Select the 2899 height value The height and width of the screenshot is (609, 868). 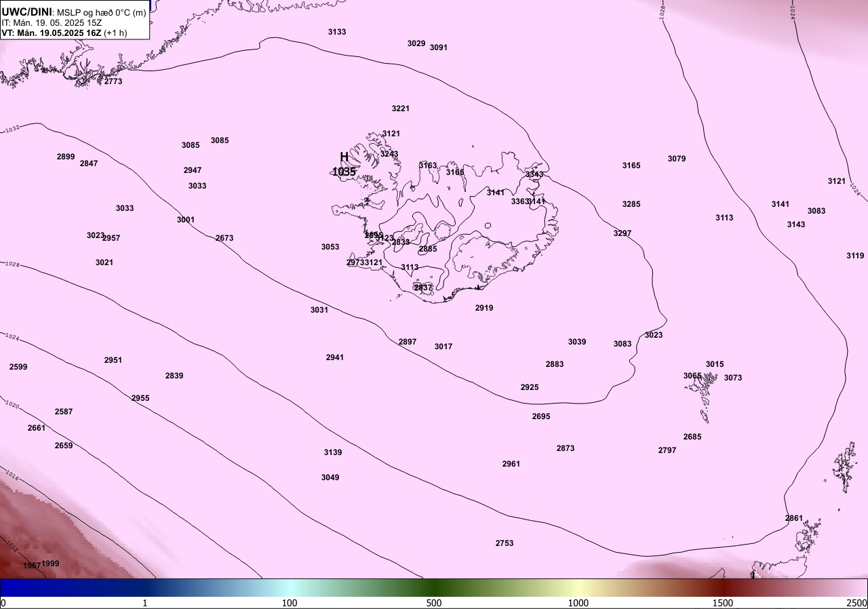tap(66, 157)
